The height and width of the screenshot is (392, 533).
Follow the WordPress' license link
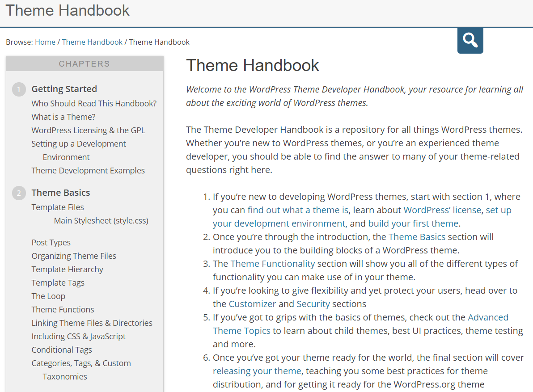[x=442, y=210]
